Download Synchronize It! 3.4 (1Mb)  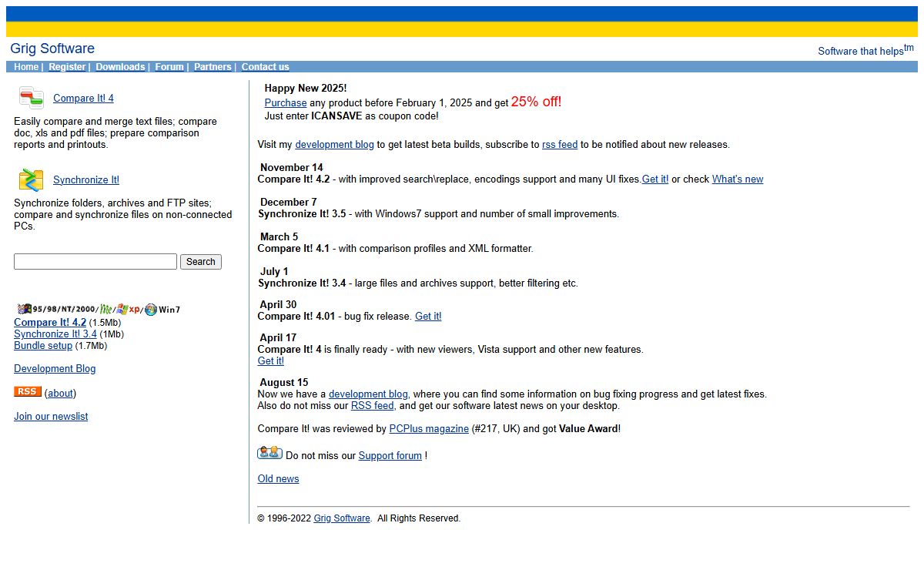tap(55, 334)
